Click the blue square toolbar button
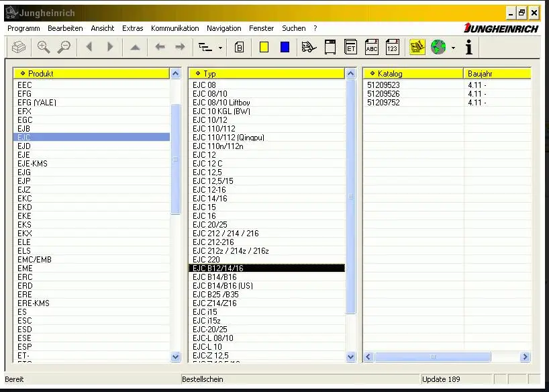This screenshot has width=549, height=392. [x=285, y=47]
